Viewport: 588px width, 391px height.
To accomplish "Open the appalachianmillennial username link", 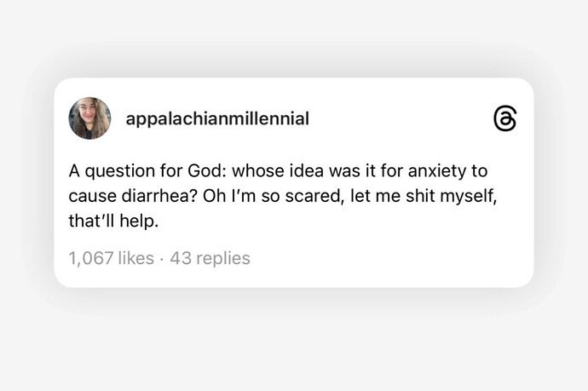I will (x=217, y=119).
